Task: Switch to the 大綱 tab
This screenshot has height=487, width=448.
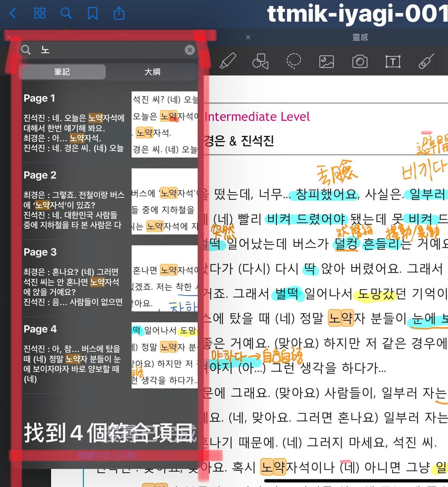Action: [x=152, y=72]
